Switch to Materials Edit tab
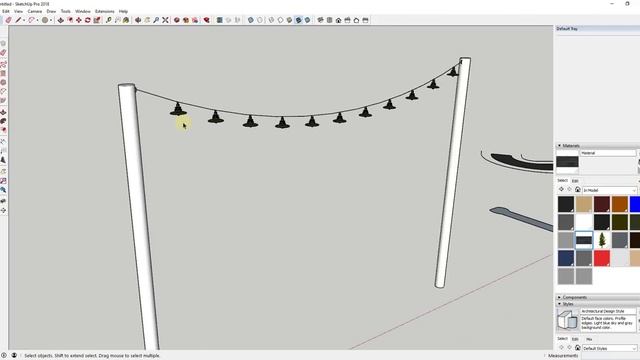The image size is (640, 360). 575,180
